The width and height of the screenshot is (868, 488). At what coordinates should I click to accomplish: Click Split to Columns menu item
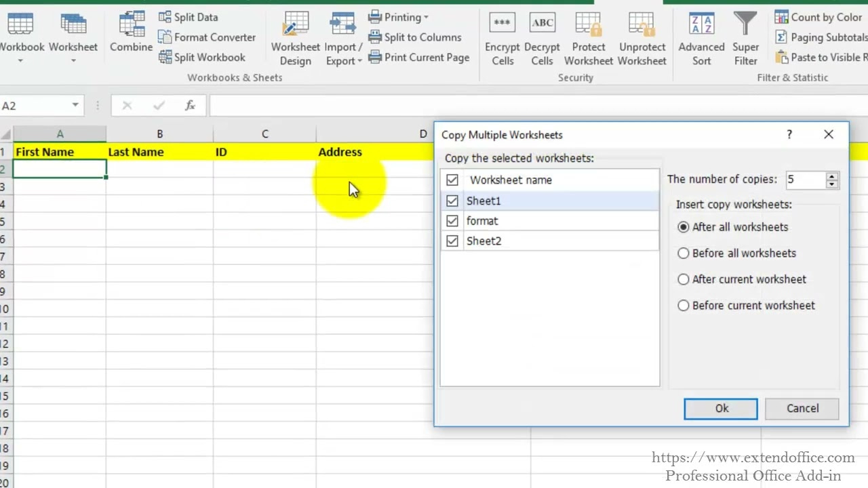pyautogui.click(x=422, y=37)
